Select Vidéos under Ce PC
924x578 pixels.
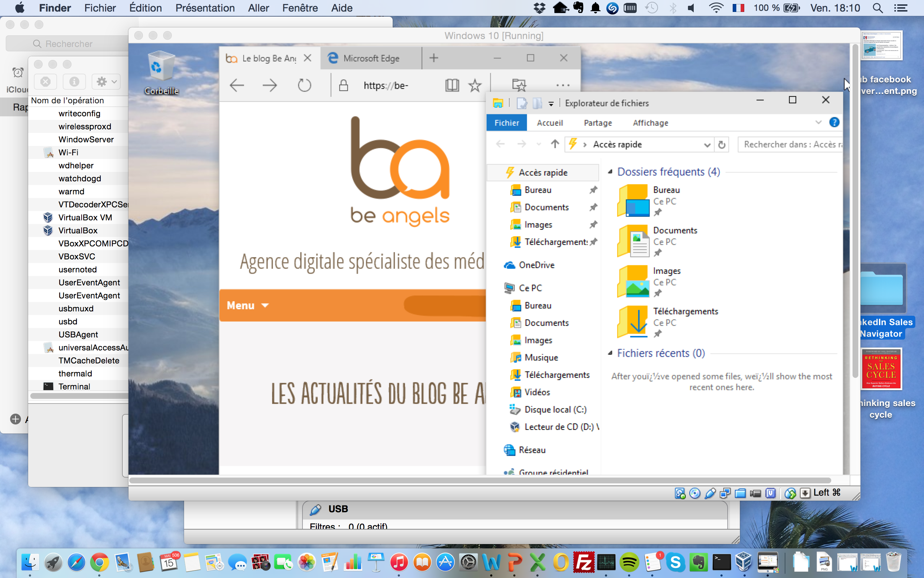pos(537,392)
